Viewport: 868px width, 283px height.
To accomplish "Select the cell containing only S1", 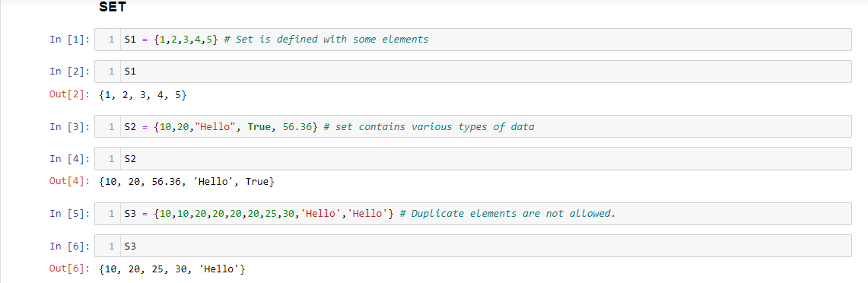I will (x=472, y=72).
